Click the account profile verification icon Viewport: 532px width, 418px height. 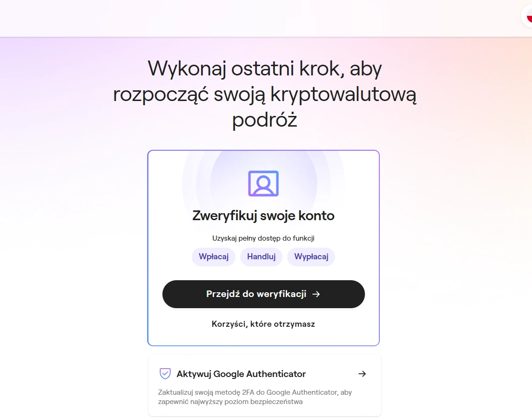coord(263,183)
